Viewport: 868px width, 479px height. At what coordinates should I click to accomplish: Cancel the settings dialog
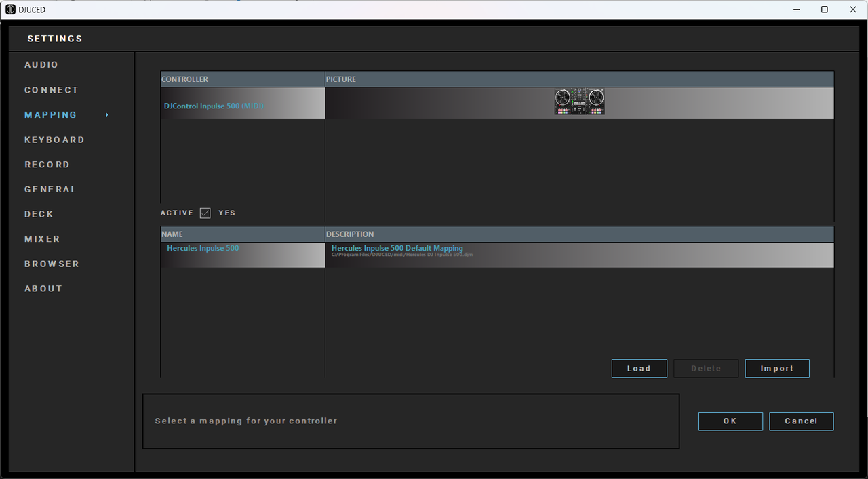[x=802, y=421]
